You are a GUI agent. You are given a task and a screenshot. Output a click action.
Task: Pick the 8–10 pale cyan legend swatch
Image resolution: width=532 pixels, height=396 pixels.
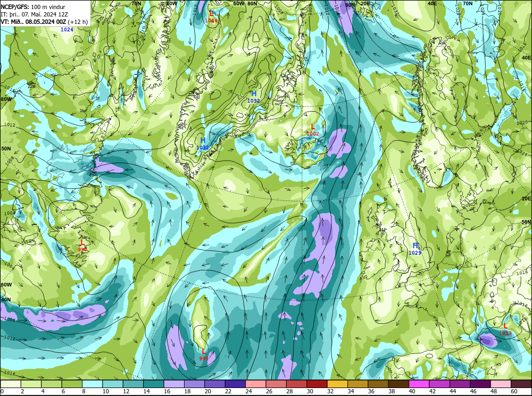(x=92, y=384)
